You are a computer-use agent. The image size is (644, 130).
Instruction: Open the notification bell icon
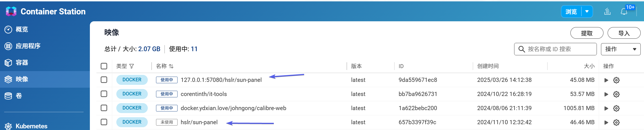624,12
